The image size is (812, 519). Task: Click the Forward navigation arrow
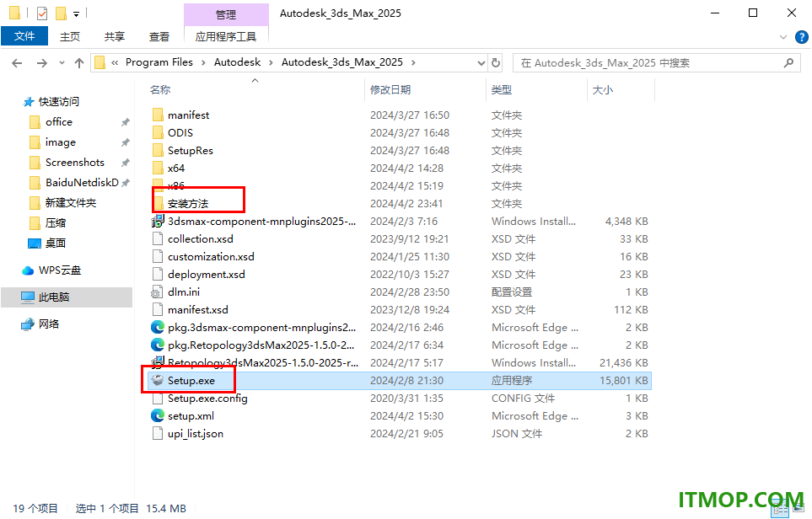tap(42, 63)
